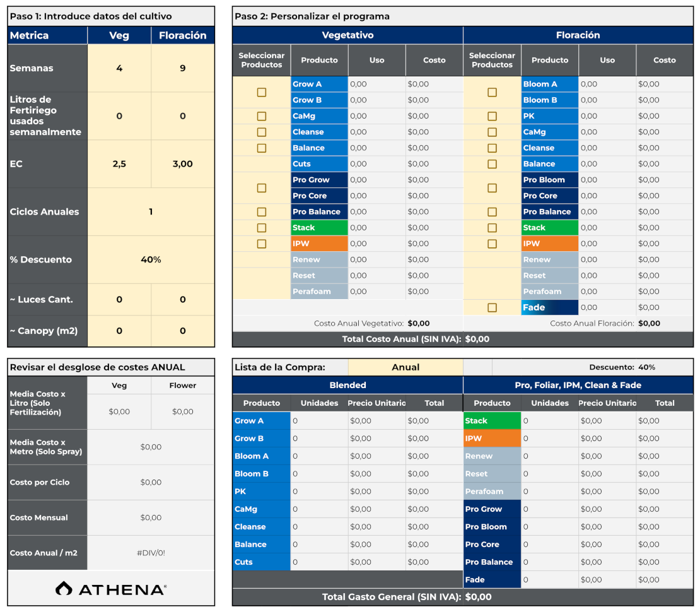Select the Pro Grow/Pro Core checkbox
Viewport: 700px width, 614px height.
262,187
